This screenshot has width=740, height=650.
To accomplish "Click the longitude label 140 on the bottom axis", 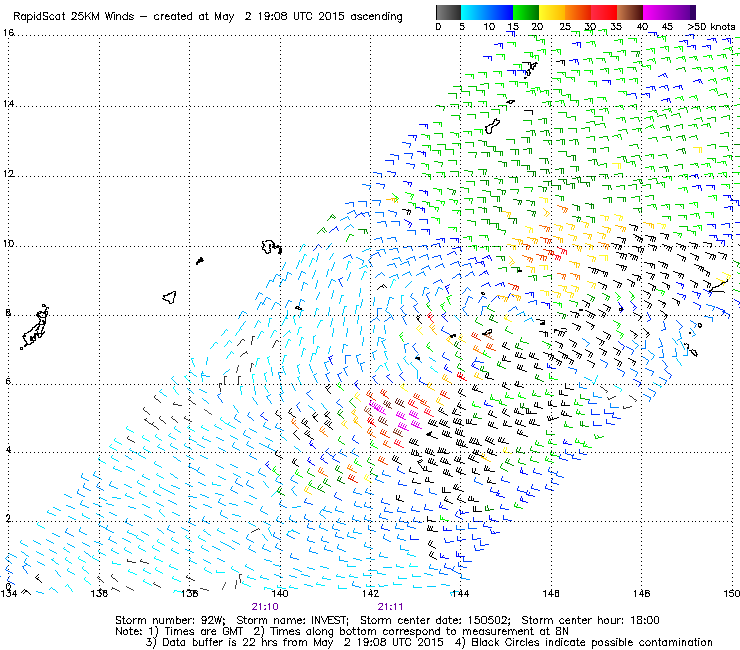I will coord(280,593).
